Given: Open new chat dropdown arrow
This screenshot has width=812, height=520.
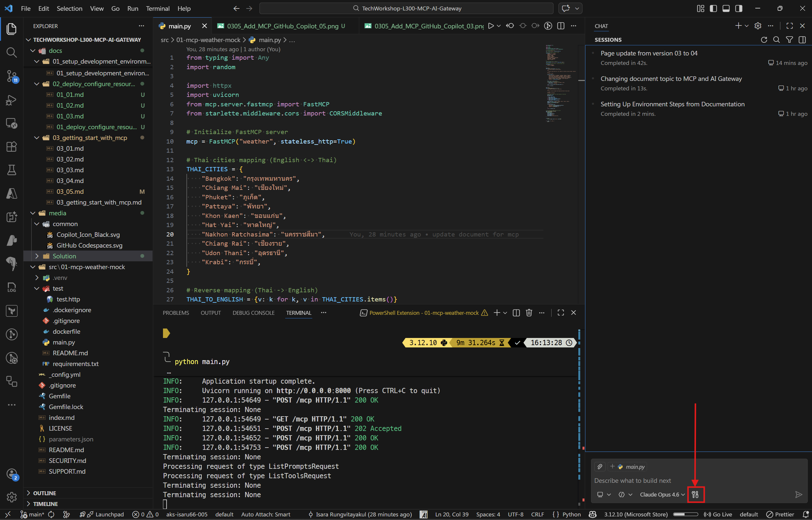Looking at the screenshot, I should (x=746, y=26).
